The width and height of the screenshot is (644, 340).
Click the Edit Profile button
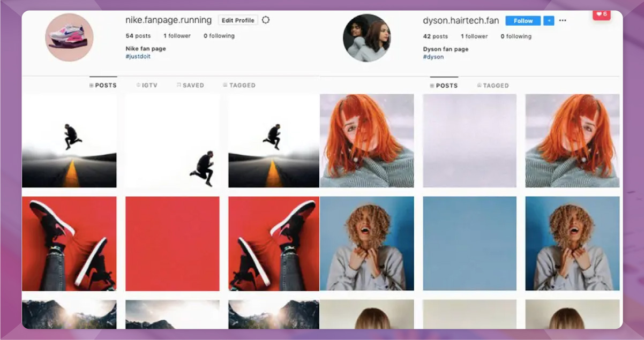point(237,19)
